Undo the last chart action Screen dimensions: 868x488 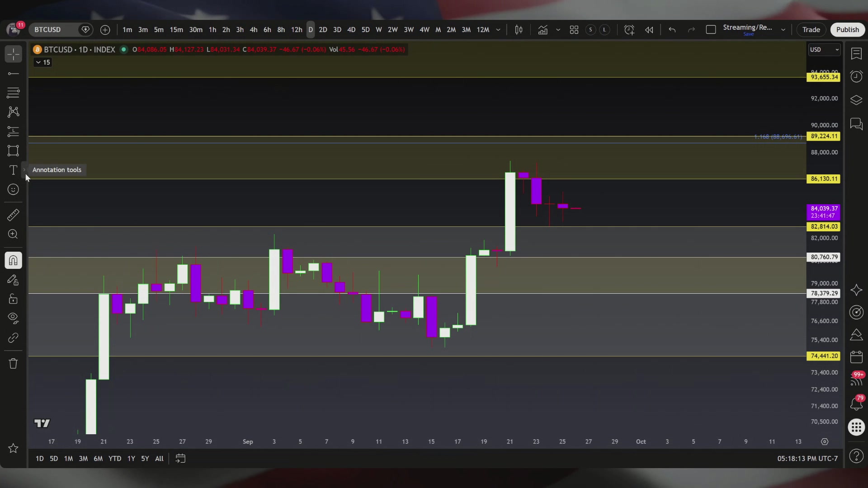(x=672, y=30)
